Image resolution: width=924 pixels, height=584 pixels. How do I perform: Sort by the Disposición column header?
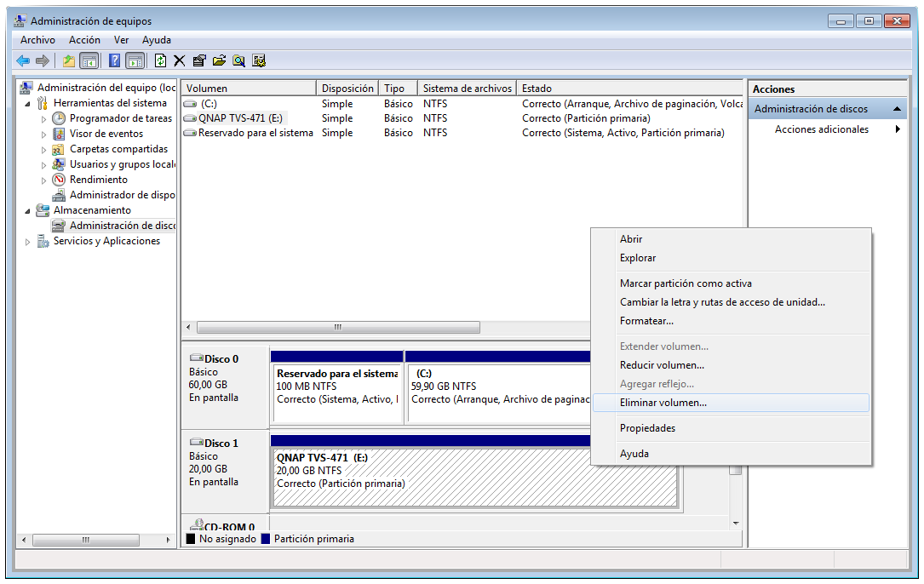pos(347,89)
